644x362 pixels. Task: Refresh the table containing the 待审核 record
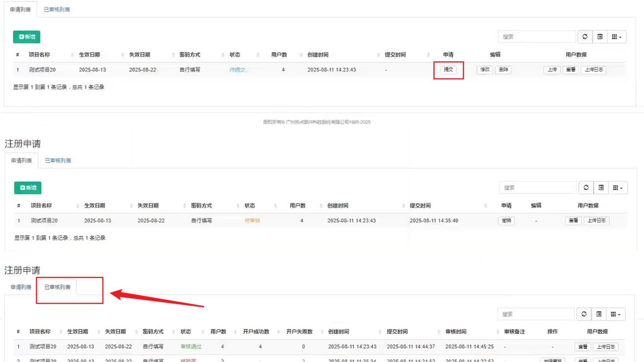coord(586,188)
